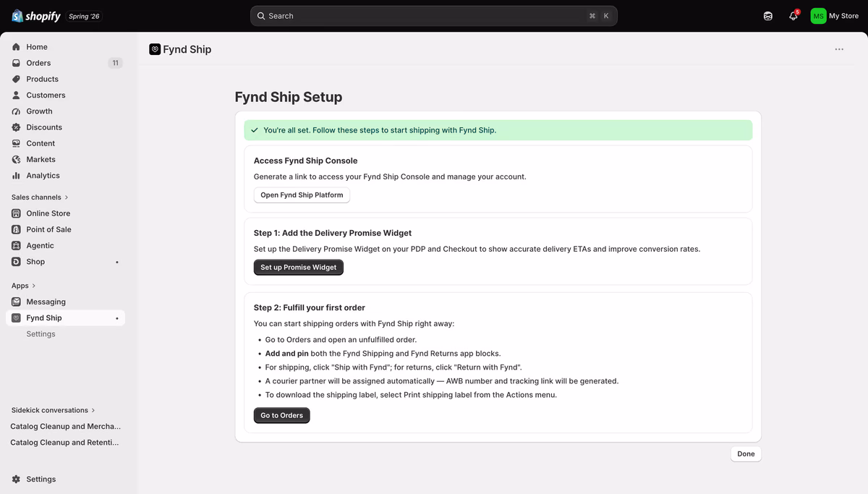Click pin dot next to Fynd Ship
This screenshot has height=494, width=868.
[117, 318]
